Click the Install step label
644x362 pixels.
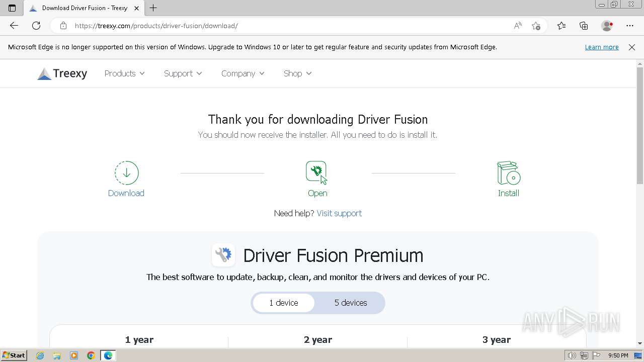point(509,193)
